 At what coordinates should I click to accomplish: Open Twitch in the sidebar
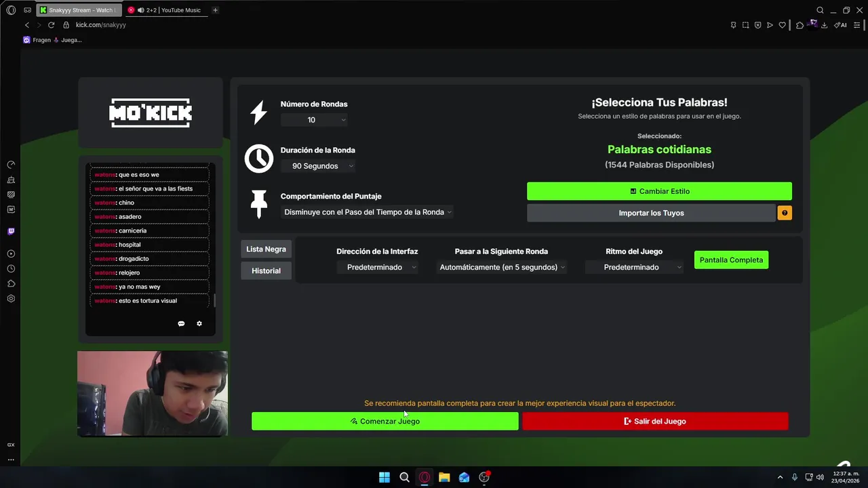(11, 231)
